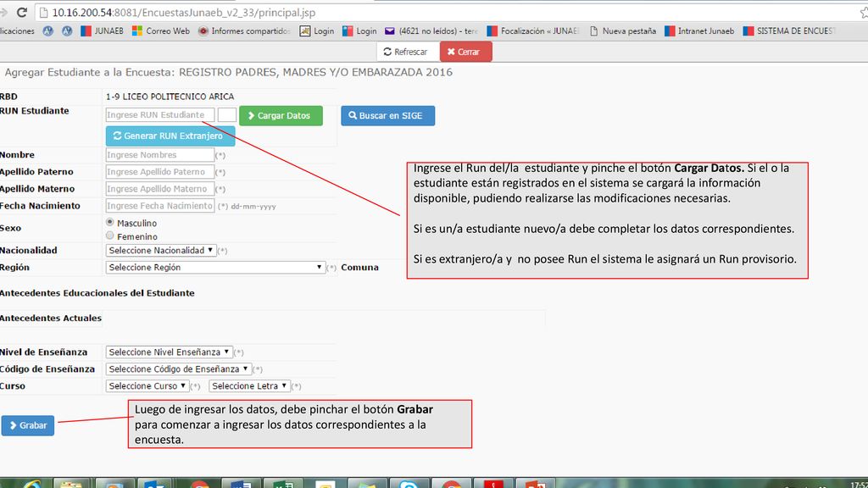Click the Buscar en SIGE button
Image resolution: width=868 pixels, height=488 pixels.
tap(387, 115)
